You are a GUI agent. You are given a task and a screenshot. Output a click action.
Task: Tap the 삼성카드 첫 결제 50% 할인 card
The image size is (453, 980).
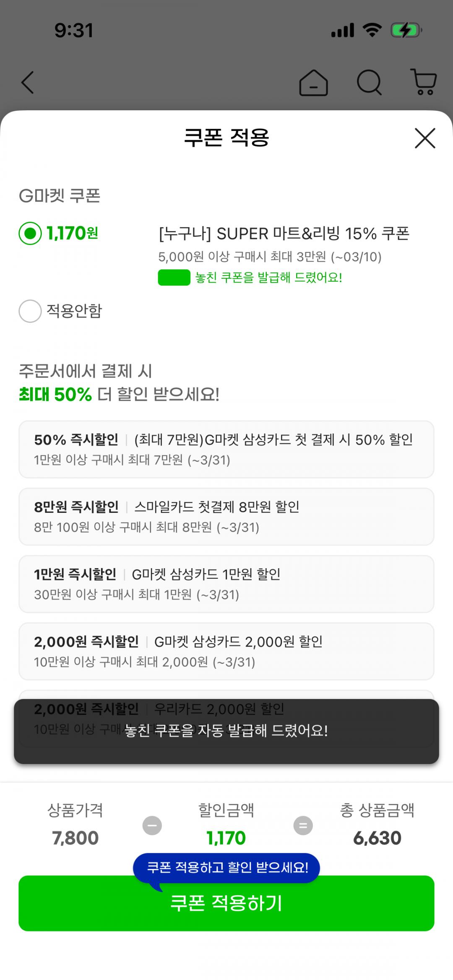(x=226, y=449)
